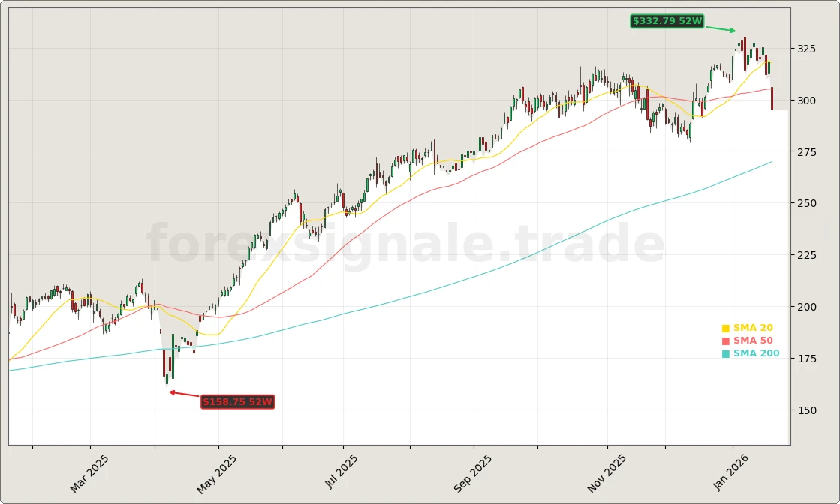This screenshot has width=840, height=504.
Task: Click the Mar 2025 x-axis label
Action: coord(89,473)
